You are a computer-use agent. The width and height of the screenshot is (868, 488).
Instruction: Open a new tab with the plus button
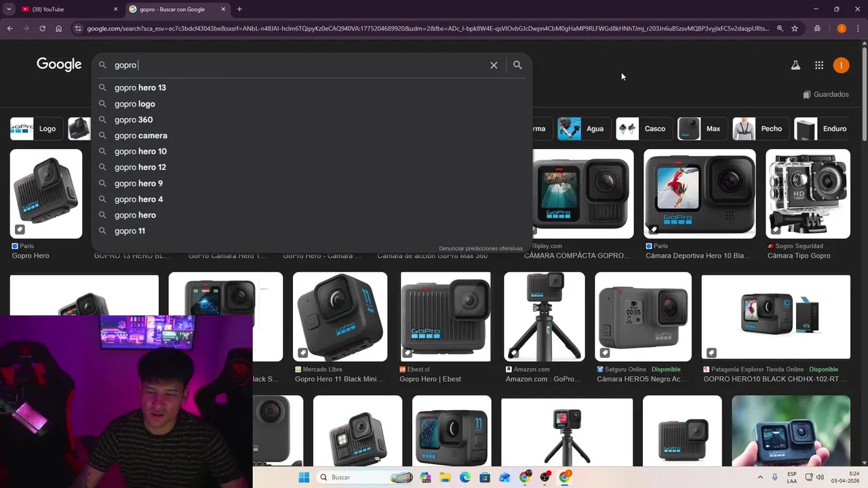(239, 9)
